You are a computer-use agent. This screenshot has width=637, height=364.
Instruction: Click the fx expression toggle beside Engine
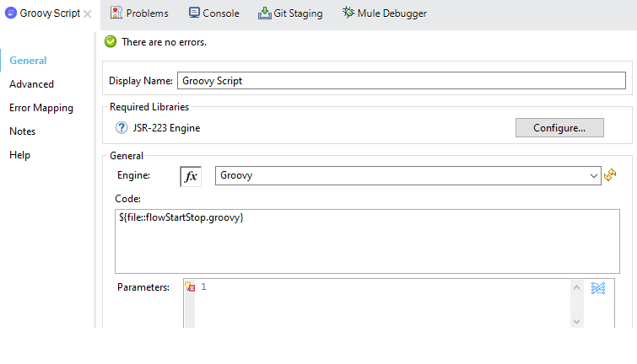tap(191, 176)
